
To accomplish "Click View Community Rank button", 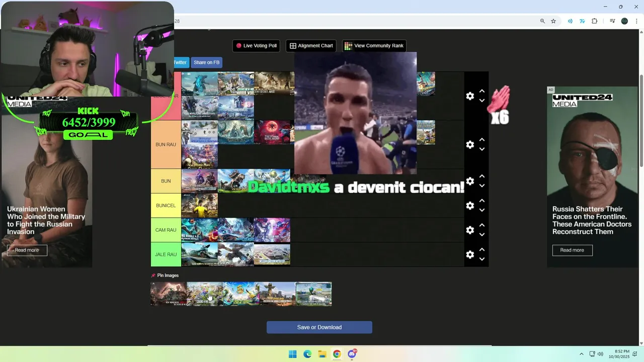I will pos(374,46).
